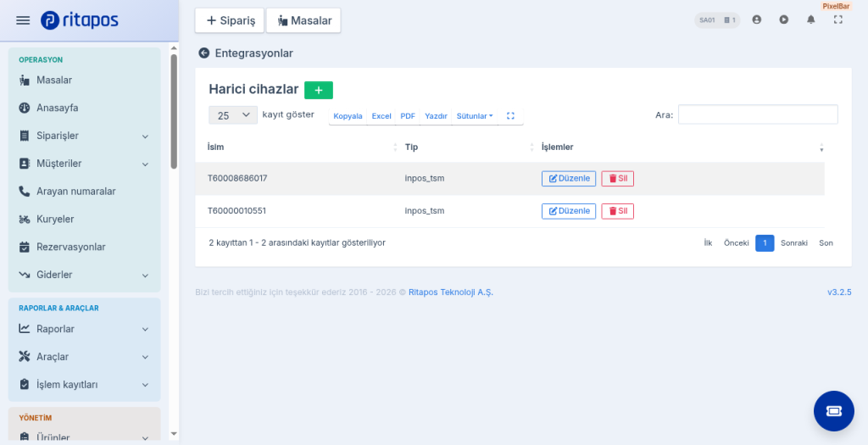Click the Ritapos logo
This screenshot has height=445, width=868.
pos(79,20)
